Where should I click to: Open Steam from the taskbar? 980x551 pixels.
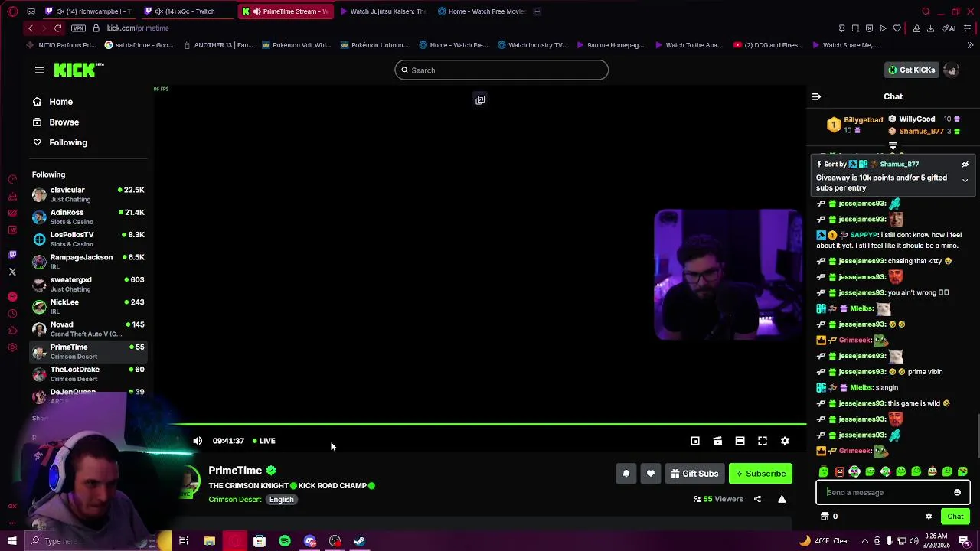[359, 541]
